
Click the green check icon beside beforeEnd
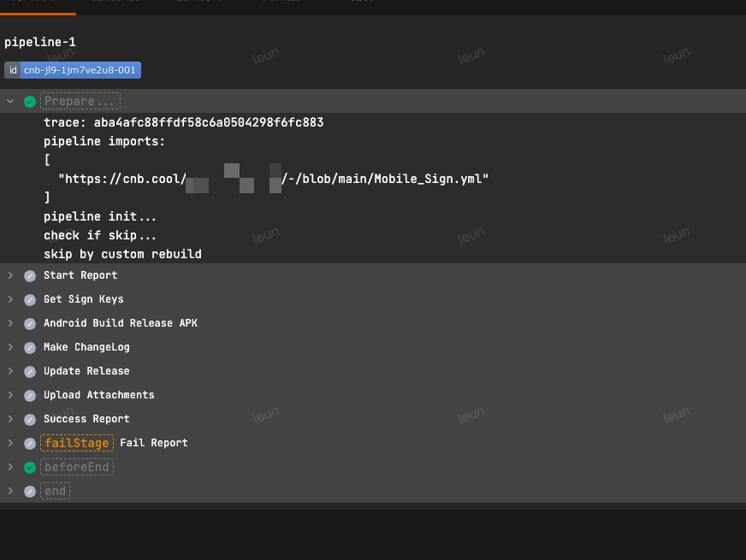point(30,468)
